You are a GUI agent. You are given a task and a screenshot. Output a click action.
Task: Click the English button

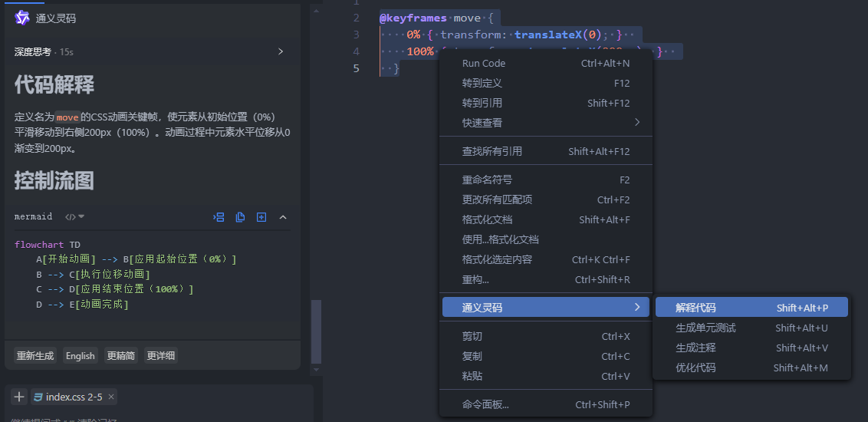tap(81, 355)
